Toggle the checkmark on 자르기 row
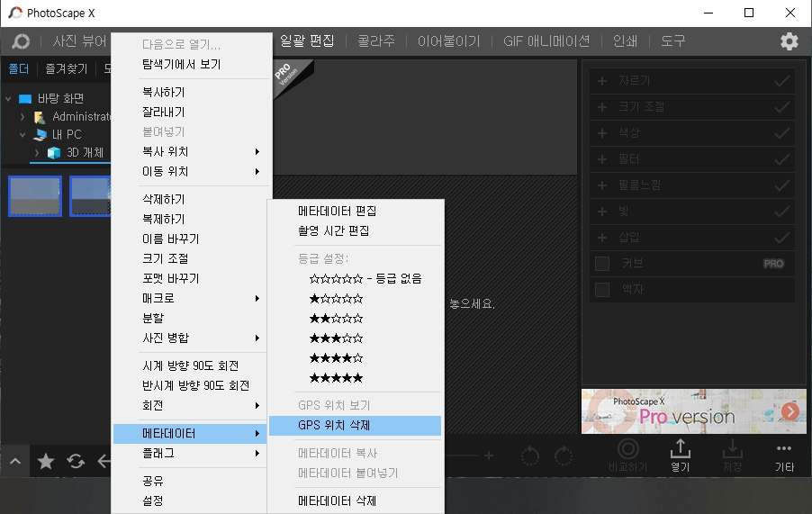 click(782, 81)
